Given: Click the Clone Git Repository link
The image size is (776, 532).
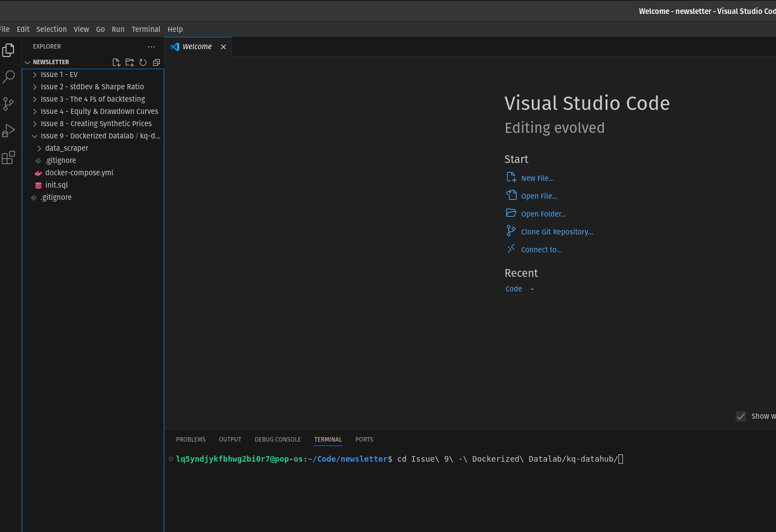Looking at the screenshot, I should (x=556, y=232).
